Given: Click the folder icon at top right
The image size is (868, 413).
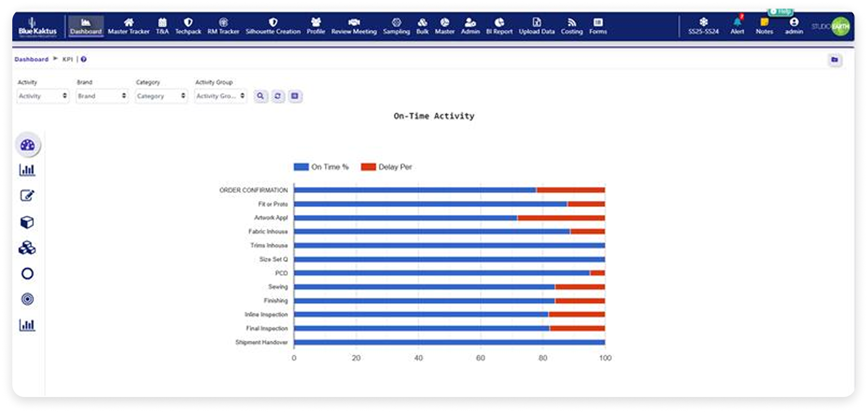Looking at the screenshot, I should 834,60.
